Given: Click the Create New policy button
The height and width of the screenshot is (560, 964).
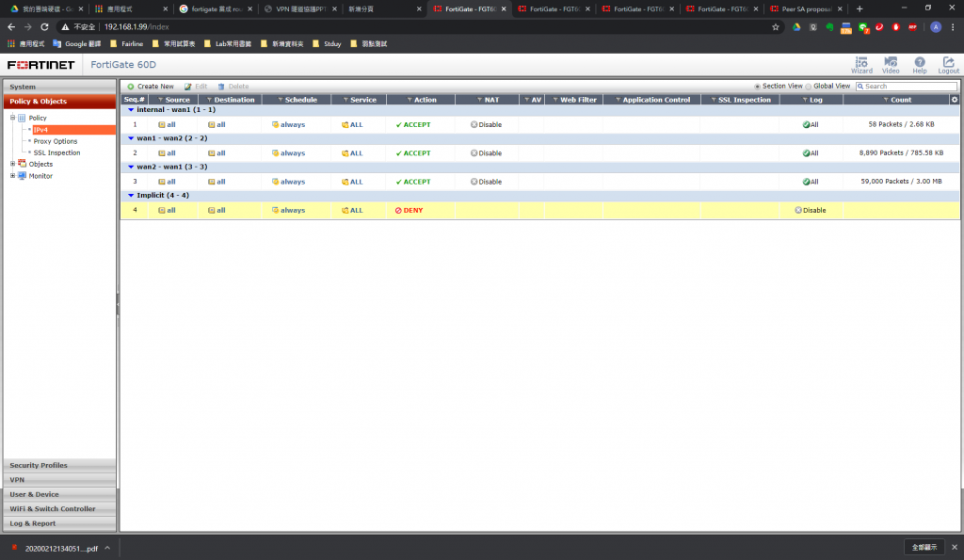Looking at the screenshot, I should point(150,87).
